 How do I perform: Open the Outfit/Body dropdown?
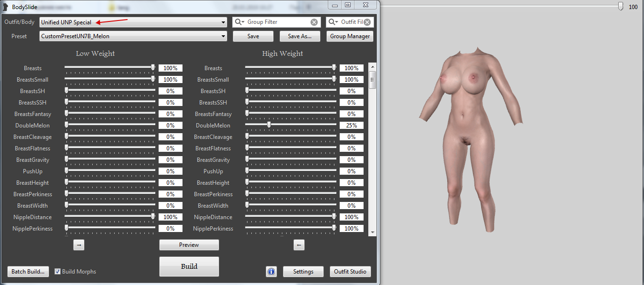tap(224, 22)
